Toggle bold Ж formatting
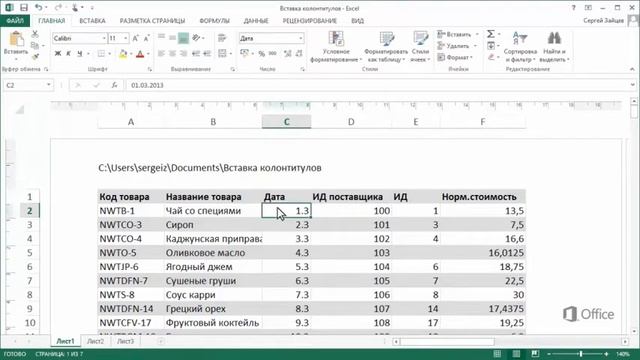The width and height of the screenshot is (640, 360). 58,53
